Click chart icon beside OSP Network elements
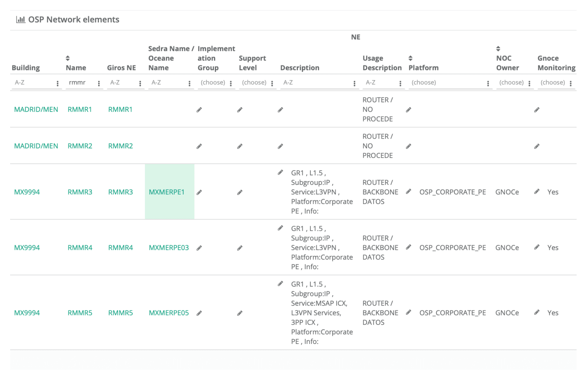This screenshot has width=588, height=380. tap(21, 20)
